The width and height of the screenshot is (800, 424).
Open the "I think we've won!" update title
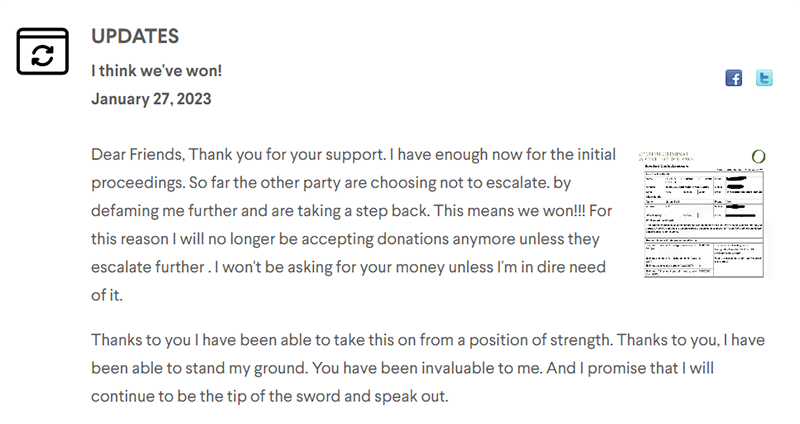157,70
